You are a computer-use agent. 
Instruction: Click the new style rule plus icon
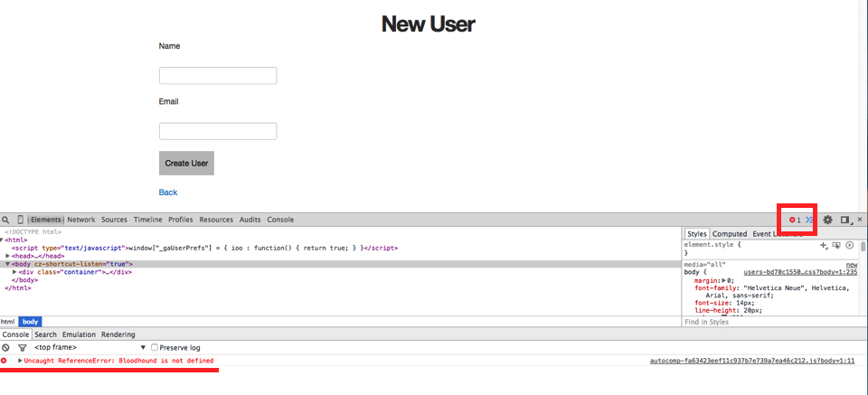(x=824, y=245)
